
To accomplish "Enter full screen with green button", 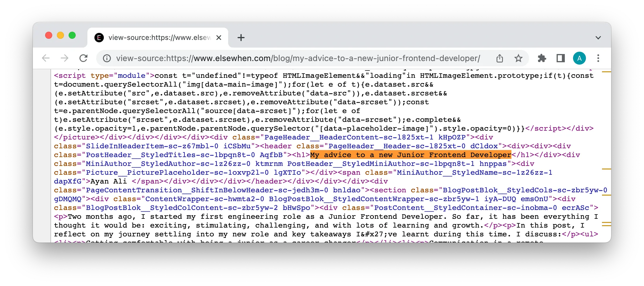I will tap(72, 36).
